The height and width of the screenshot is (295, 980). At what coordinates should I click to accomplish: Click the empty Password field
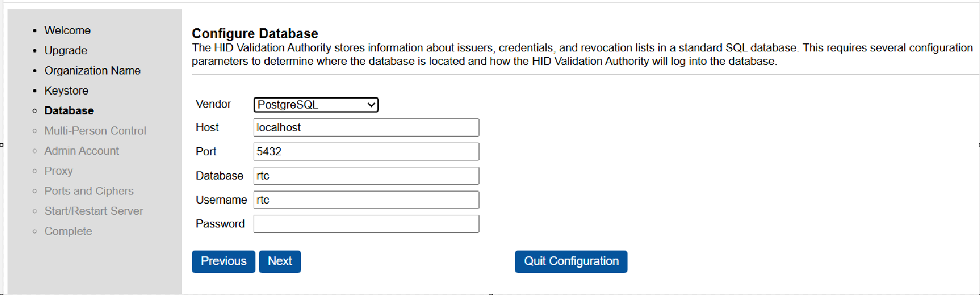point(366,224)
